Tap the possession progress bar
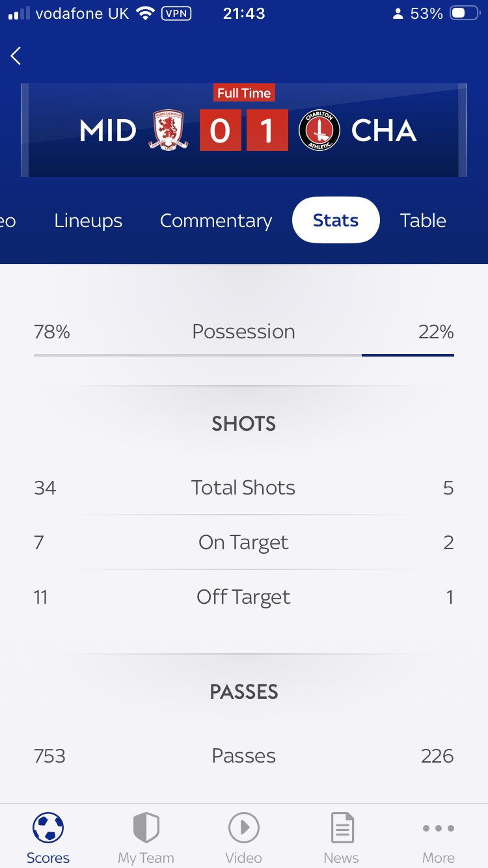Screen dimensions: 488x868 244,355
